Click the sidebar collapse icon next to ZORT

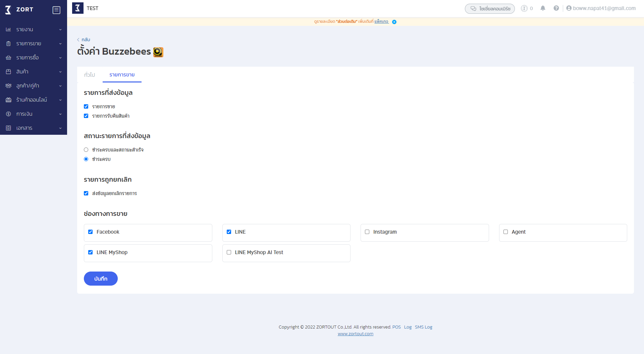[x=56, y=10]
